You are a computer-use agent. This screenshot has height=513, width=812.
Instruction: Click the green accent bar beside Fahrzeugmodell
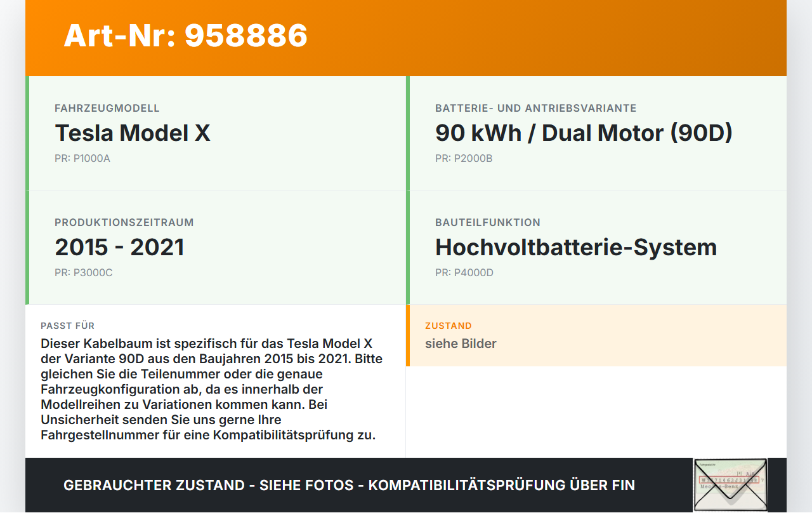click(x=27, y=133)
